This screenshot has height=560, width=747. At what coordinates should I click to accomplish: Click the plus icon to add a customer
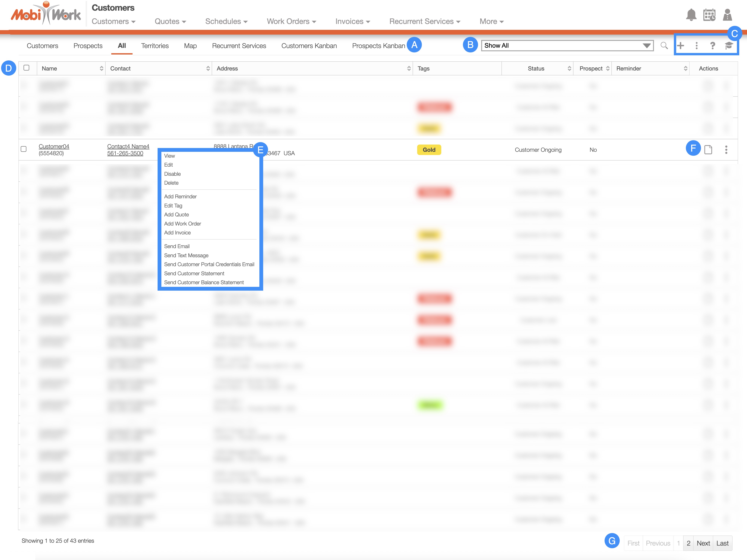point(681,46)
